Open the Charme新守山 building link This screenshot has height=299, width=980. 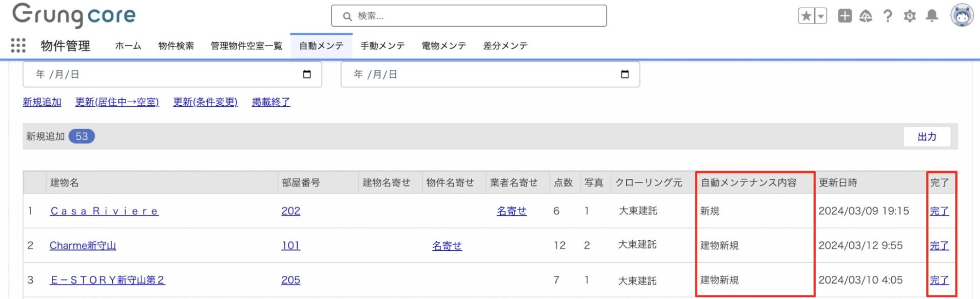[83, 246]
